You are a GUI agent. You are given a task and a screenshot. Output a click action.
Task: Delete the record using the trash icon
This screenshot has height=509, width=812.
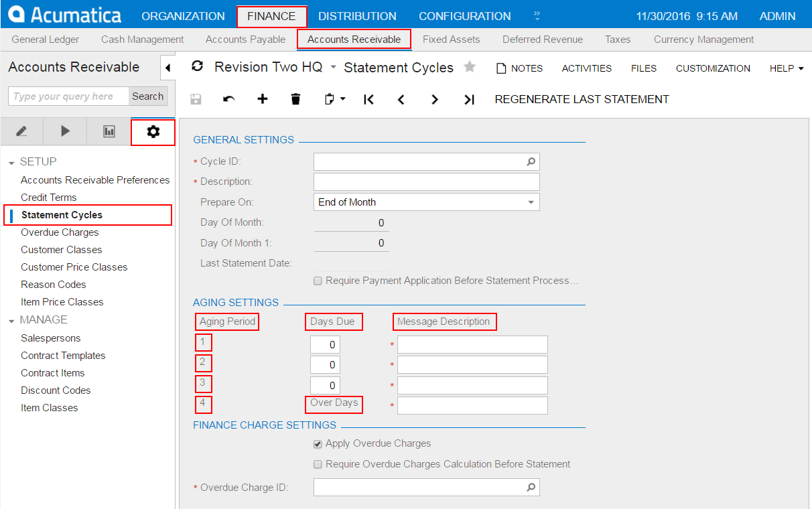[295, 99]
